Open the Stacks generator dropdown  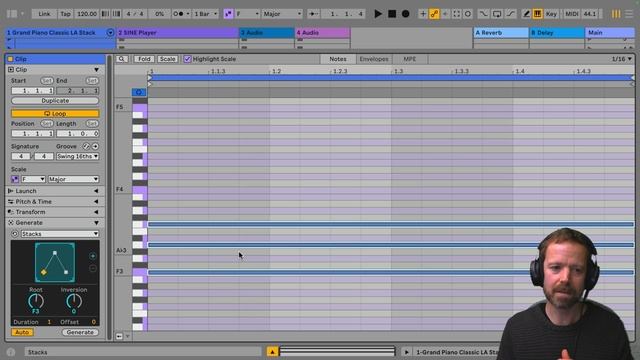point(60,233)
